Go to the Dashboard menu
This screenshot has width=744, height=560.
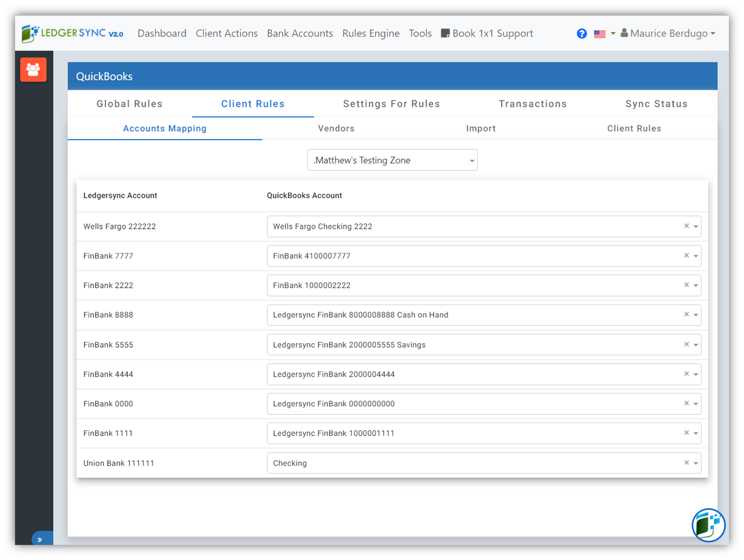(x=162, y=33)
